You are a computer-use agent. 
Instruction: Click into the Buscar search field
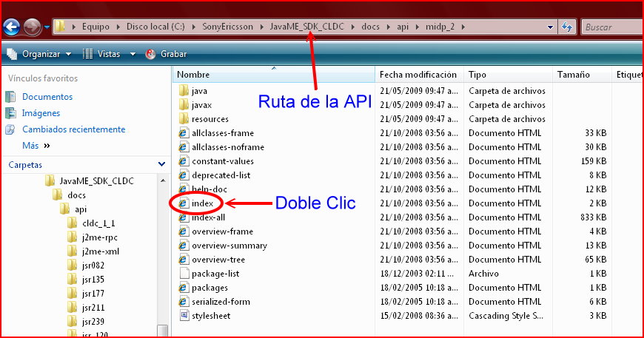612,27
